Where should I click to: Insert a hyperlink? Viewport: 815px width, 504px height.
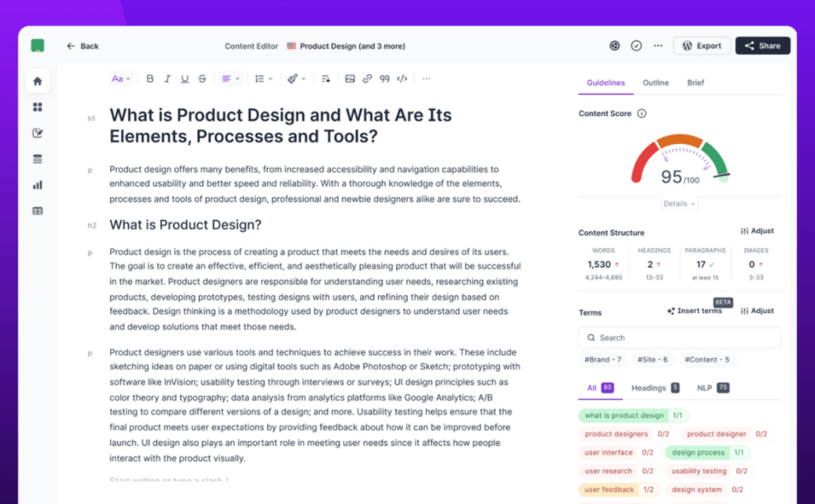(368, 79)
